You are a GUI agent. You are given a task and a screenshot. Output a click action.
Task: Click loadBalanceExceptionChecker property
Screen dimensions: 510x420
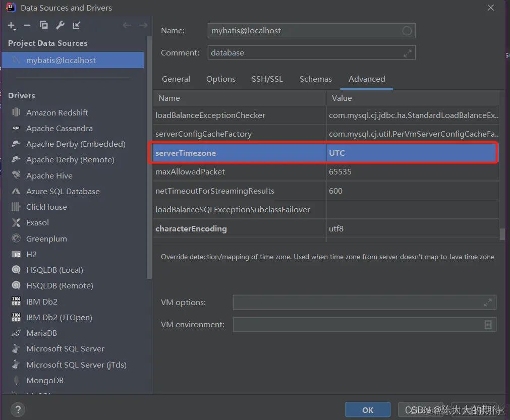tap(210, 115)
